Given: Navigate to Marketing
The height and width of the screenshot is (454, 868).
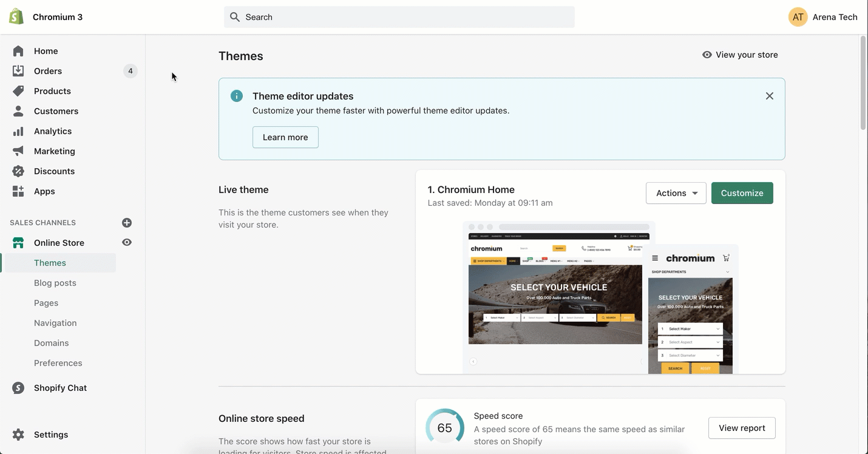Looking at the screenshot, I should [55, 151].
